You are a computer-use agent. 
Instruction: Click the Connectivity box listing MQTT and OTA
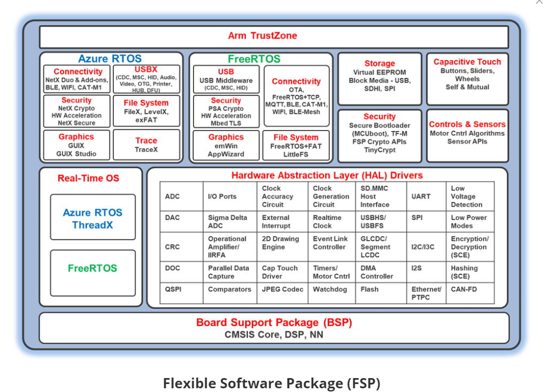pyautogui.click(x=297, y=96)
